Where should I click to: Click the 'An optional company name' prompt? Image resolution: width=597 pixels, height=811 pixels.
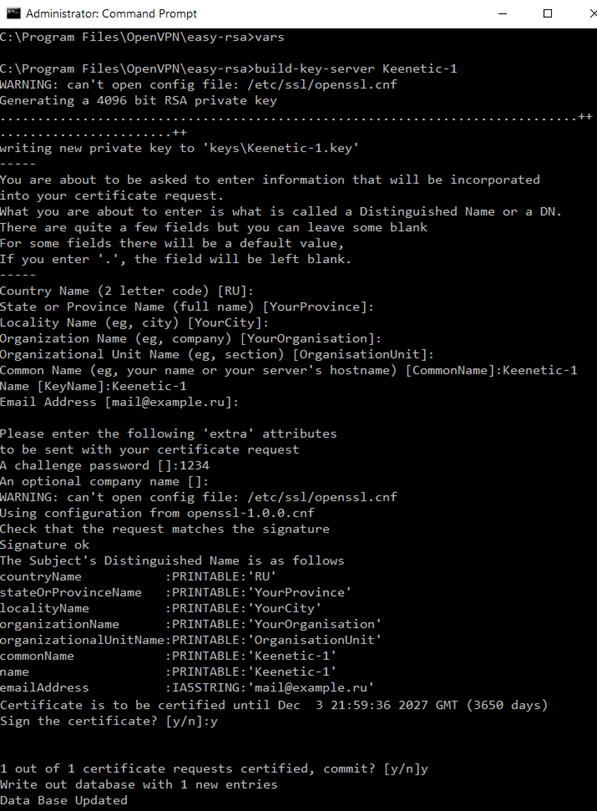[104, 482]
